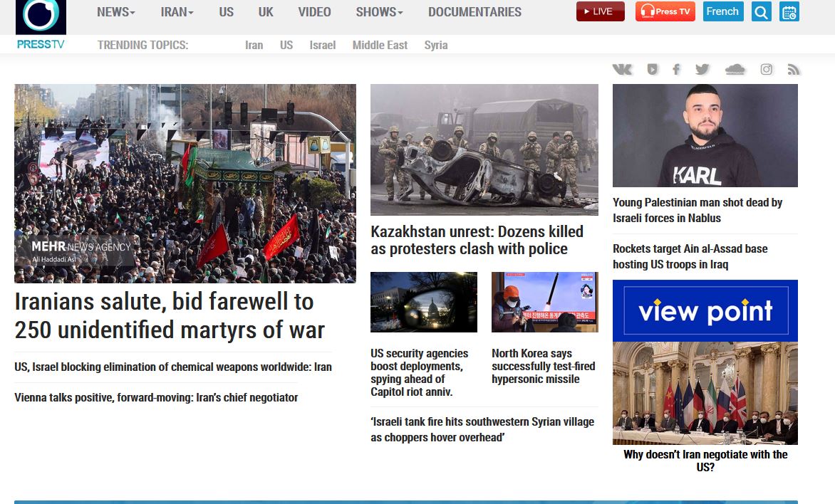Viewport: 835px width, 504px height.
Task: Open Vienna talks chief negotiator article
Action: point(156,397)
